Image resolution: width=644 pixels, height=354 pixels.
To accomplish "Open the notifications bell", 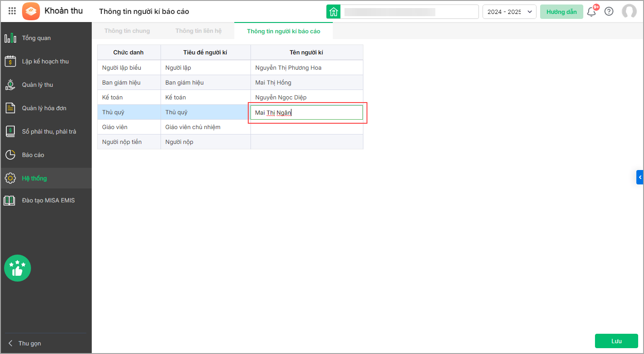I will (x=591, y=12).
